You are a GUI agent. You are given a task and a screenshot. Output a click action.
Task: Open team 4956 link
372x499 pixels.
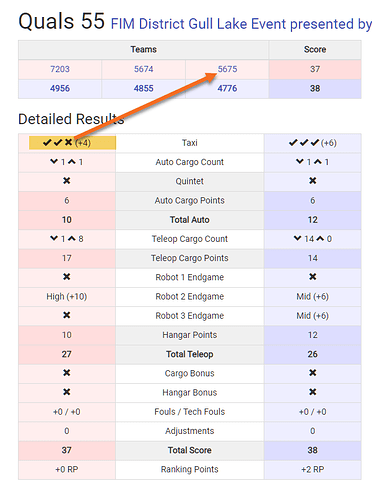pos(60,88)
